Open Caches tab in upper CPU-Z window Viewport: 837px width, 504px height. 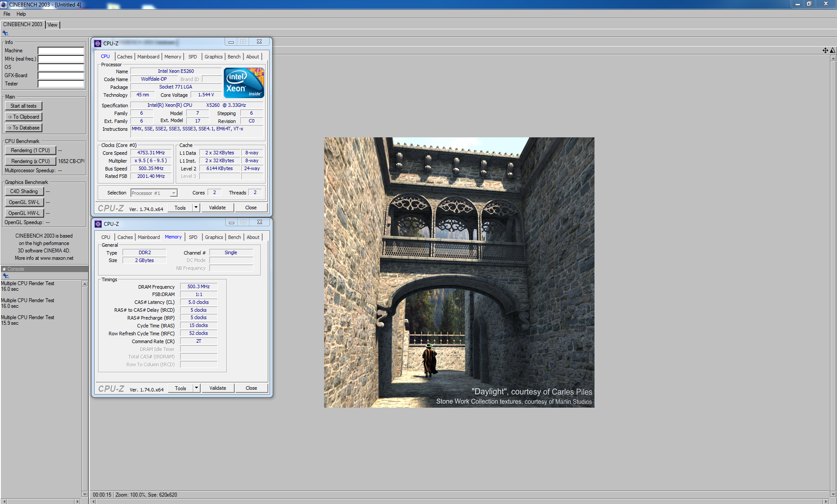[124, 57]
